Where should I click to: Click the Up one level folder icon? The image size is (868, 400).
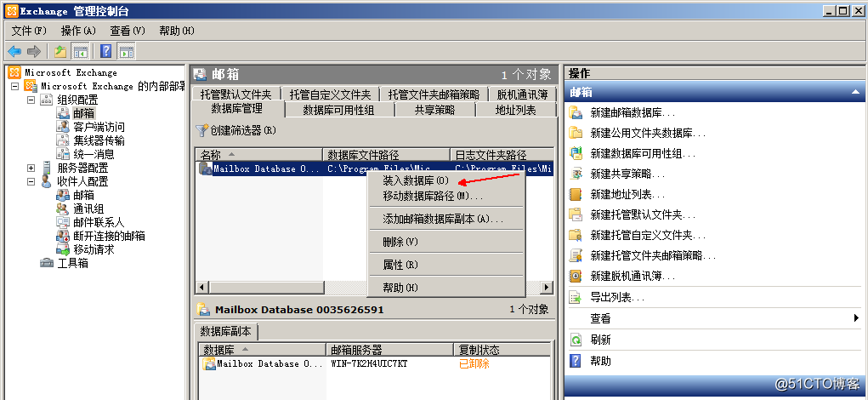click(60, 52)
